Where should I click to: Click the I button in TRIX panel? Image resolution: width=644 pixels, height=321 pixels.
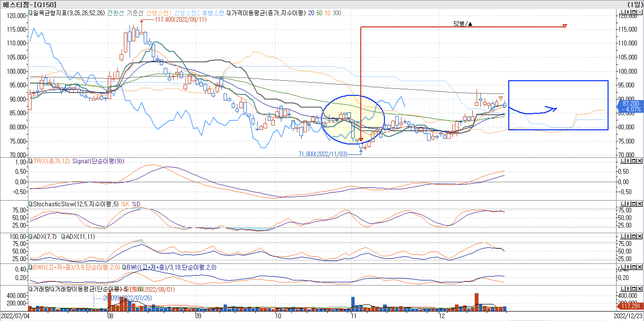628,161
